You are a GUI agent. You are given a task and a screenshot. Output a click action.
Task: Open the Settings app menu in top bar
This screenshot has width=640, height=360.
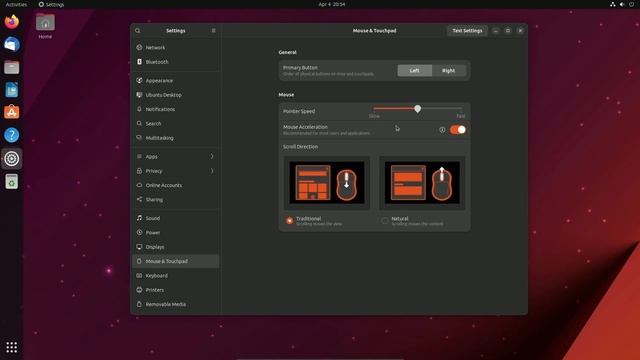51,4
